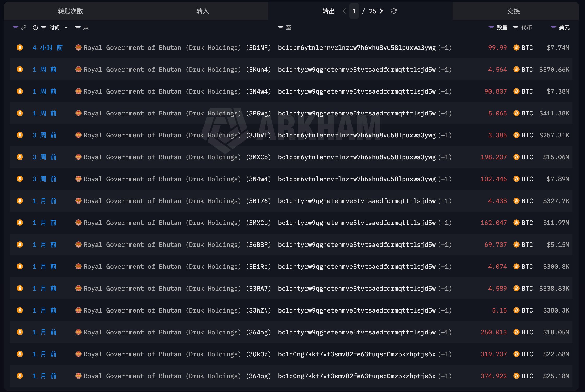Click the BTC token icon in the $7.74M row
Screen dimensions: 585x392
coord(516,48)
